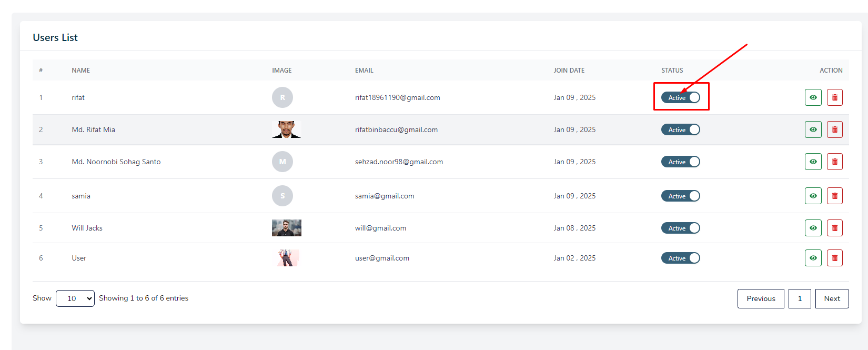This screenshot has width=868, height=350.
Task: Sort table by Join Date header
Action: tap(569, 70)
